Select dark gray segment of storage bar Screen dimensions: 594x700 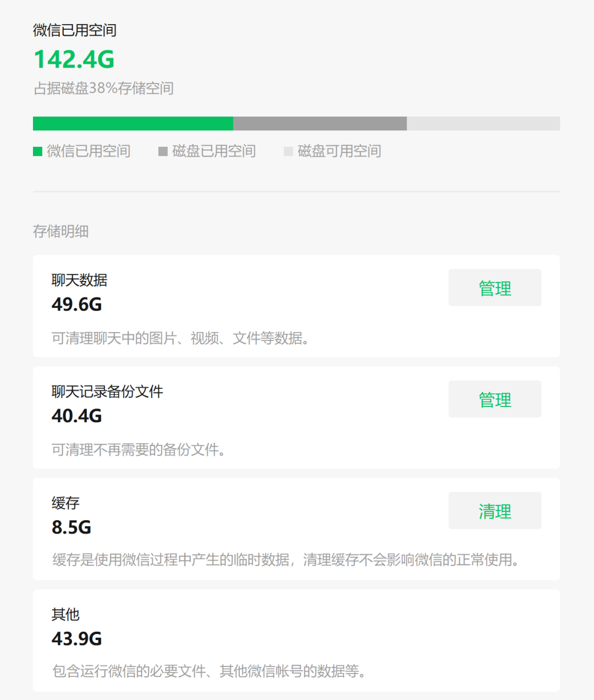click(x=320, y=123)
